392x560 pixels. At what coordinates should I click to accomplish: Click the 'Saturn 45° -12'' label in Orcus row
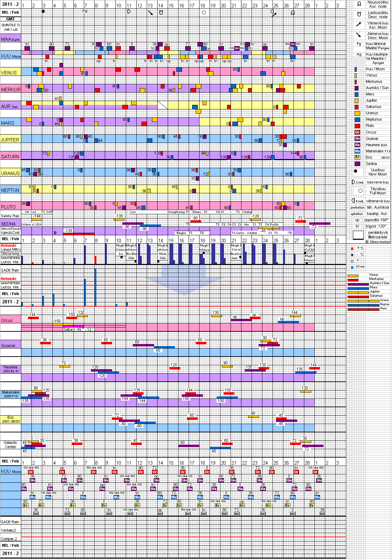77,329
